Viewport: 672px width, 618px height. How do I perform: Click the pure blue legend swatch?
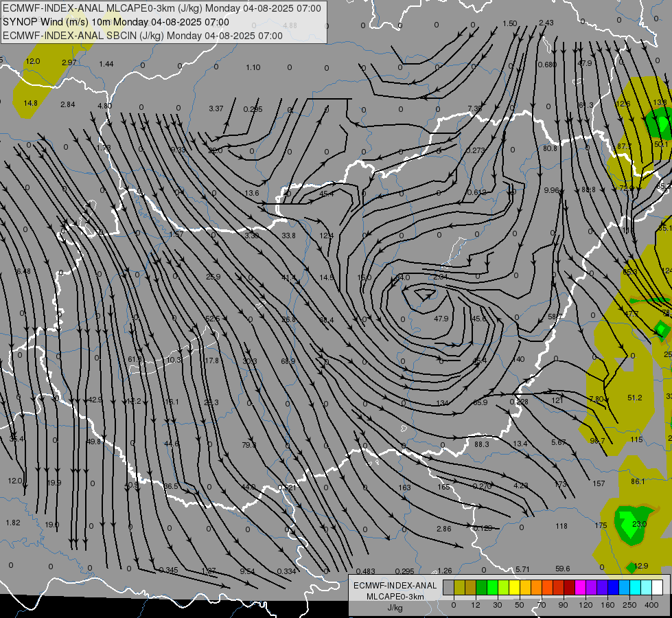click(613, 587)
